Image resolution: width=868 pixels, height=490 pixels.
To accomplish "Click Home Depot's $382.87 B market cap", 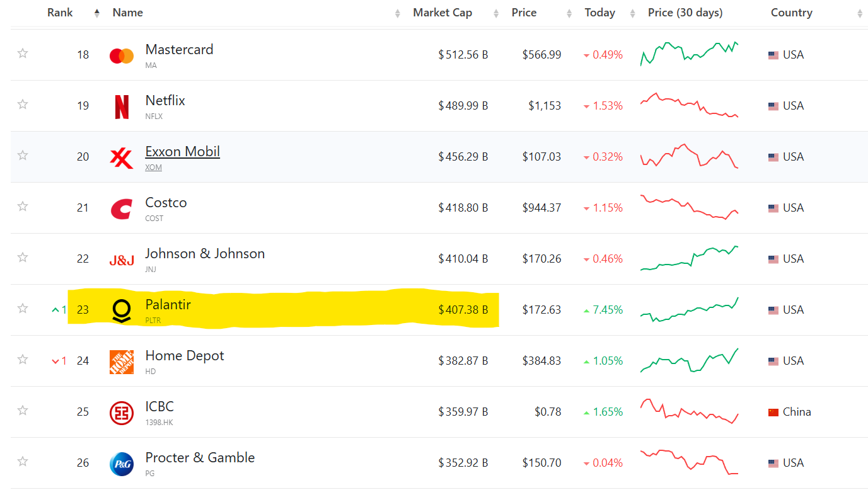I will (463, 361).
